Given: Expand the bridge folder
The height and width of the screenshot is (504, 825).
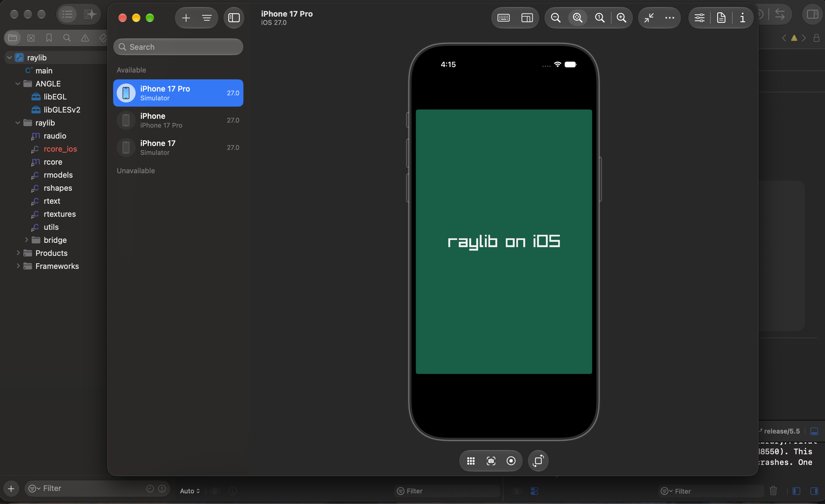Looking at the screenshot, I should (x=26, y=240).
